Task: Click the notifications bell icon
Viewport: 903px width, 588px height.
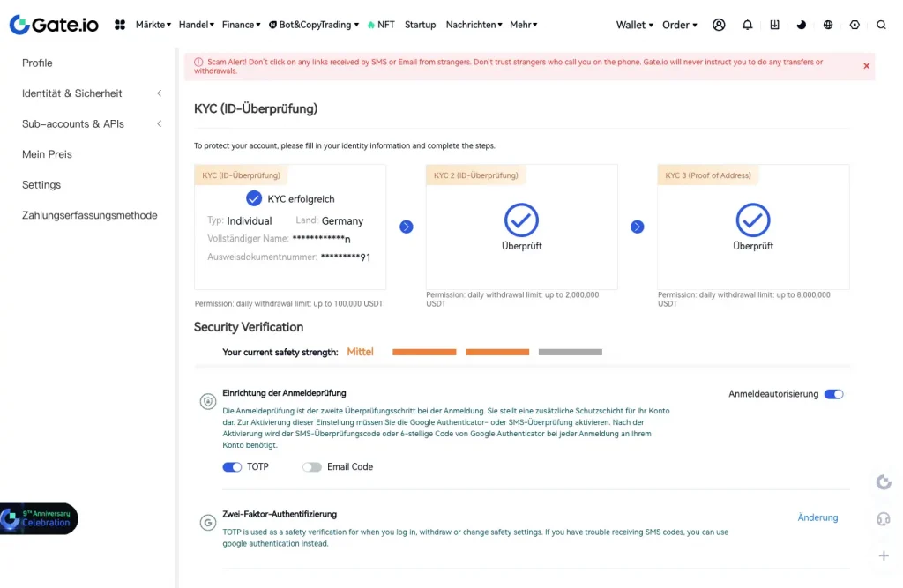Action: 748,25
